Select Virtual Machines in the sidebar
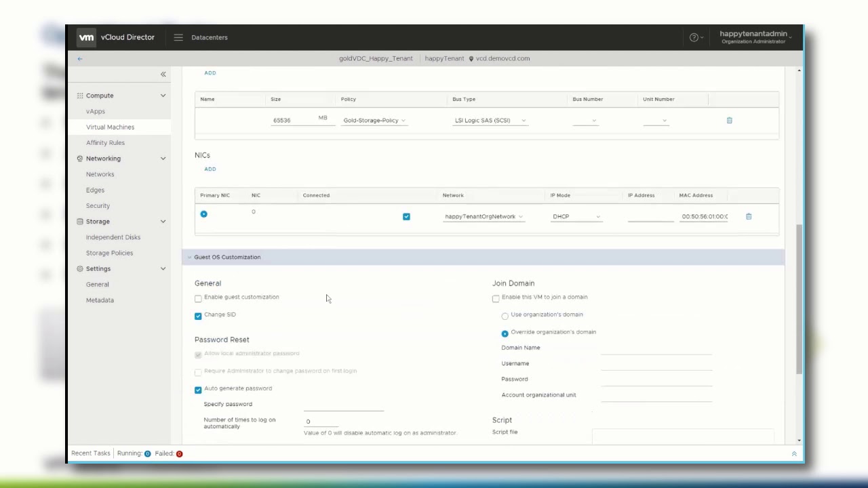868x488 pixels. [x=110, y=127]
